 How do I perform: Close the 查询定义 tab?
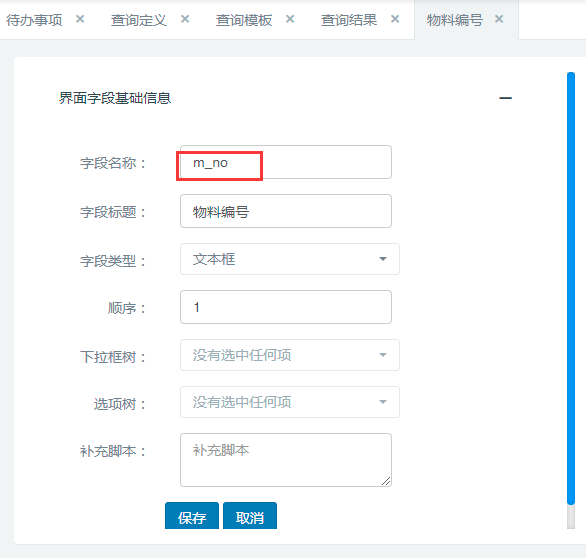(x=185, y=19)
